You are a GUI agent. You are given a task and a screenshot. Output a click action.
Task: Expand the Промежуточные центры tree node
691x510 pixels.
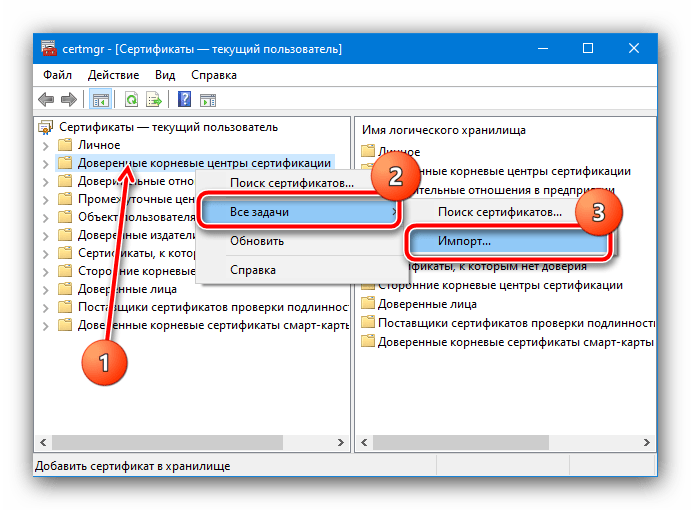(45, 200)
